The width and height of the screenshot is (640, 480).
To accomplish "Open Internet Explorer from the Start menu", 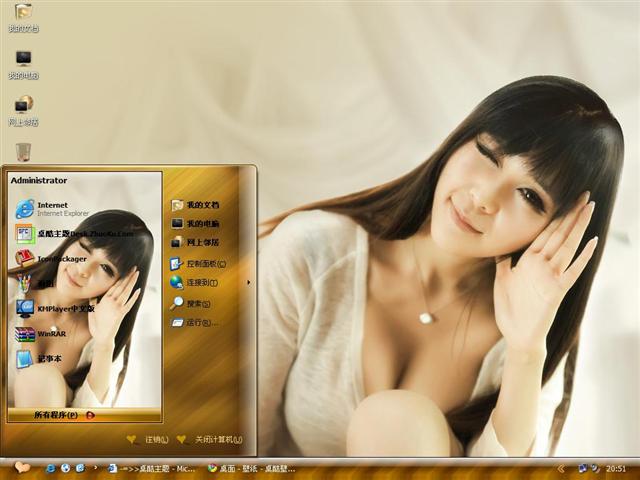I will click(x=52, y=209).
